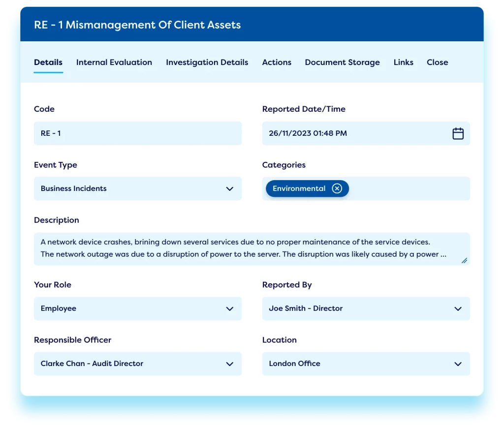Open the Document Storage tab
The image size is (504, 430).
click(342, 62)
